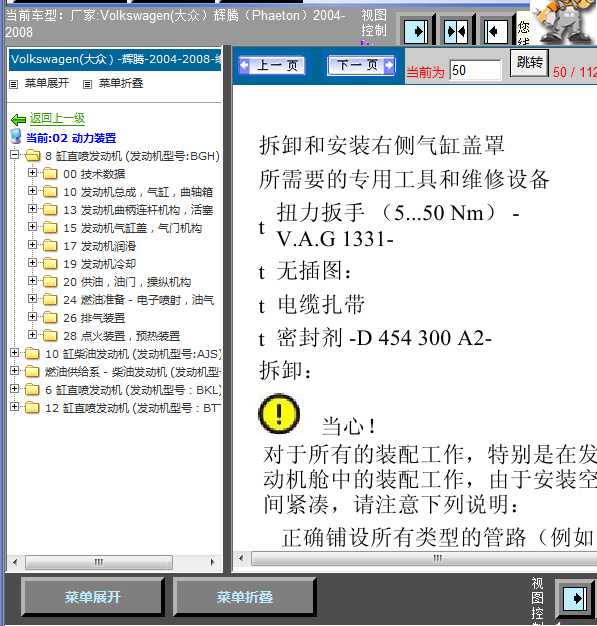The image size is (597, 626).
Task: Click the bottom view control right-arrow icon
Action: tap(575, 598)
